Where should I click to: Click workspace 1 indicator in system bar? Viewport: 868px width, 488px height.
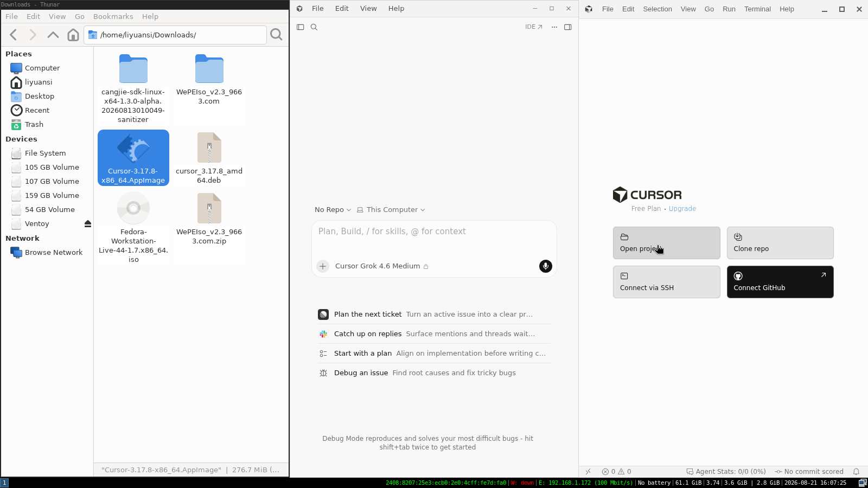pyautogui.click(x=4, y=483)
